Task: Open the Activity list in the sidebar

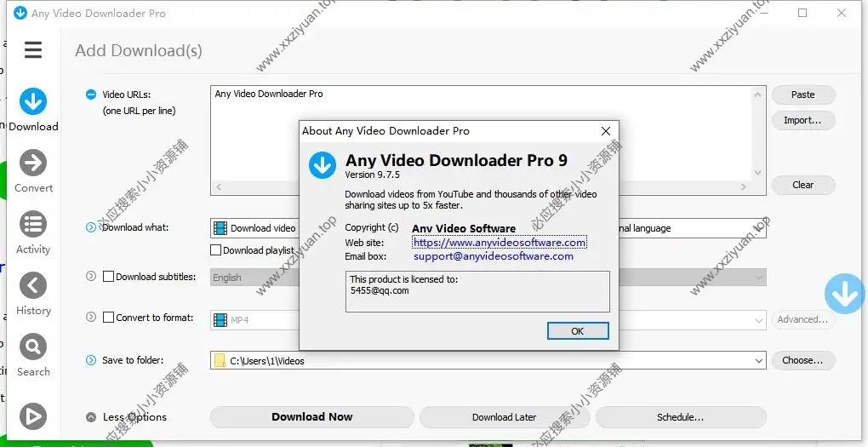Action: click(x=33, y=224)
